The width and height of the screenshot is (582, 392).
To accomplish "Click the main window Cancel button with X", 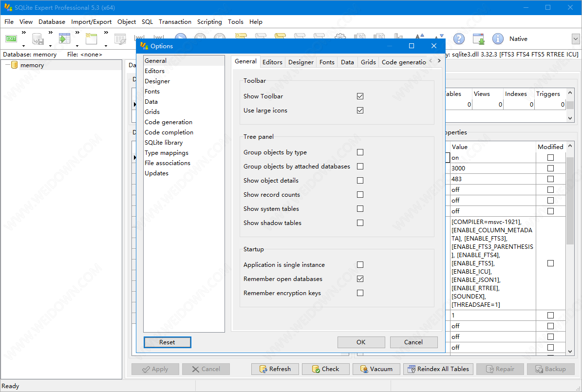I will [x=206, y=369].
